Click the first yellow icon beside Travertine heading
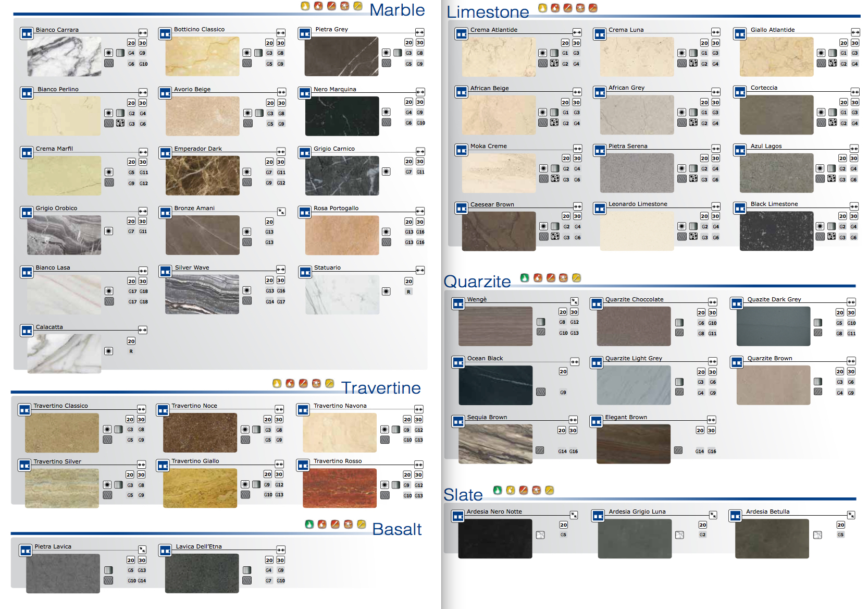Viewport: 868px width, 609px height. 277,384
